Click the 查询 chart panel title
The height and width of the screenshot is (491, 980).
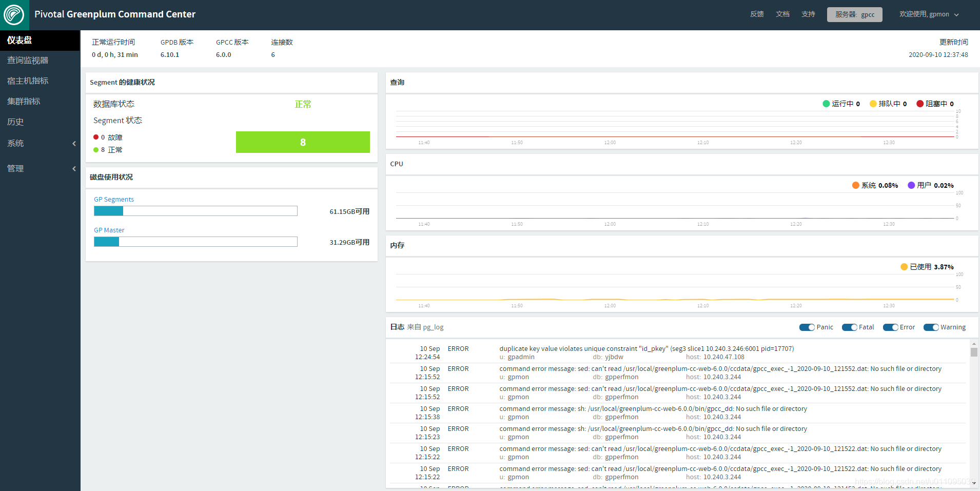tap(397, 82)
